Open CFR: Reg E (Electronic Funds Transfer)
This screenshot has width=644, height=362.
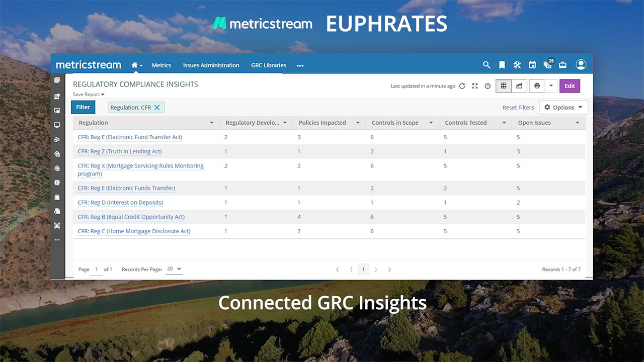point(126,188)
